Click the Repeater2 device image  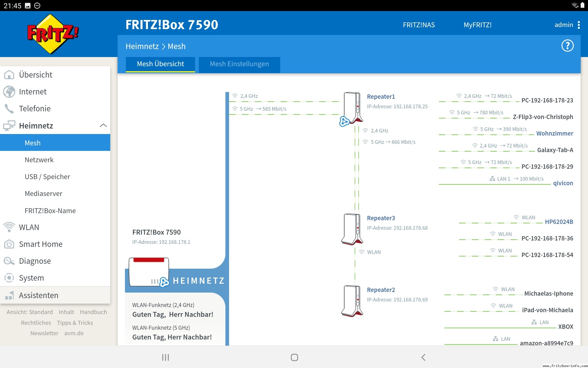pyautogui.click(x=352, y=301)
